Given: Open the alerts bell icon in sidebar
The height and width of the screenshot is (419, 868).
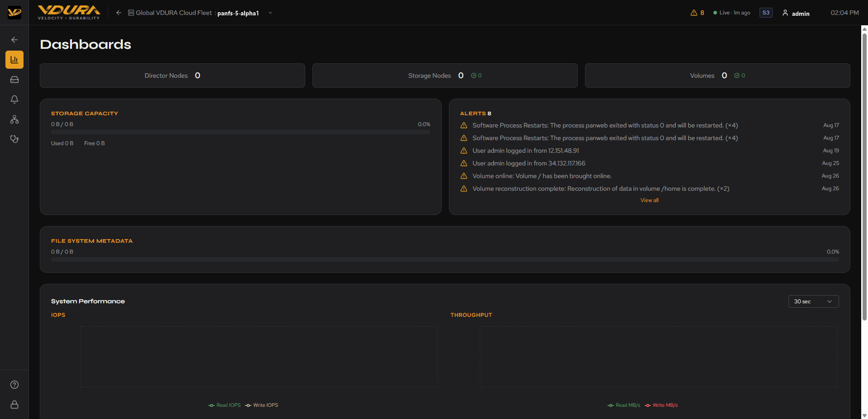Looking at the screenshot, I should [x=14, y=99].
